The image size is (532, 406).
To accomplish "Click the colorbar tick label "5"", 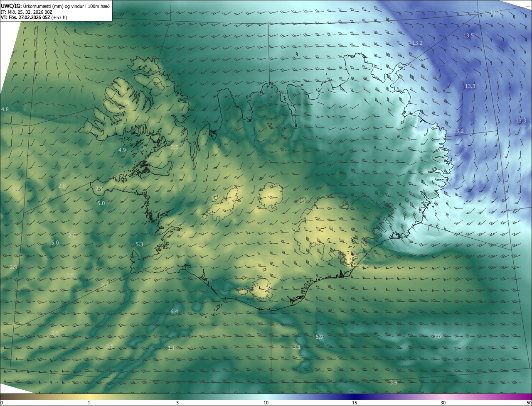I will (x=177, y=403).
